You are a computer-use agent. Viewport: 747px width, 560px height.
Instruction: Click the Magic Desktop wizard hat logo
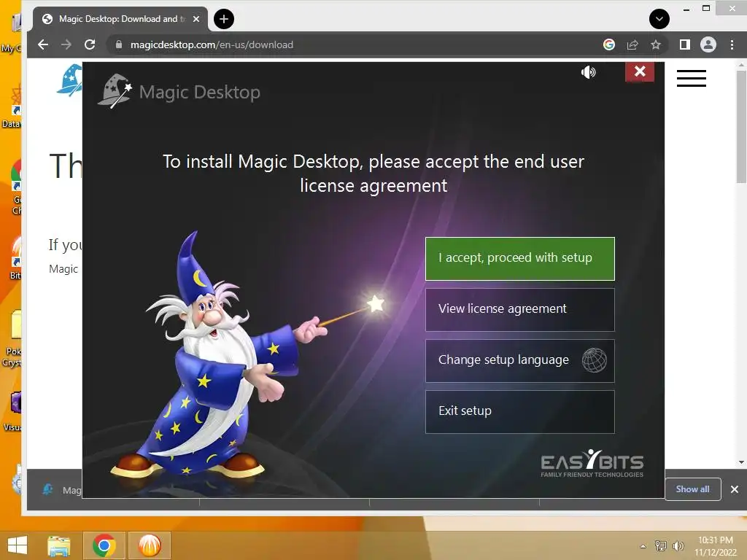pyautogui.click(x=115, y=91)
